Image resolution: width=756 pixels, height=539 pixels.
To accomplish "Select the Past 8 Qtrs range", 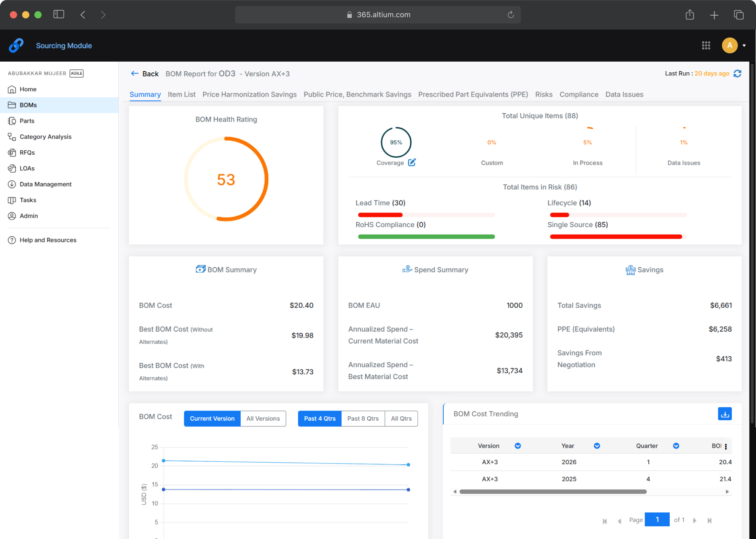I will pyautogui.click(x=363, y=419).
